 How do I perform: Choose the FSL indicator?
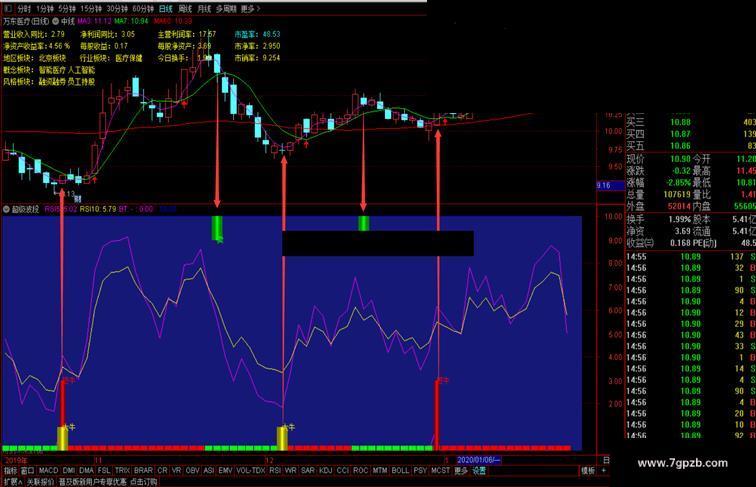[x=104, y=471]
